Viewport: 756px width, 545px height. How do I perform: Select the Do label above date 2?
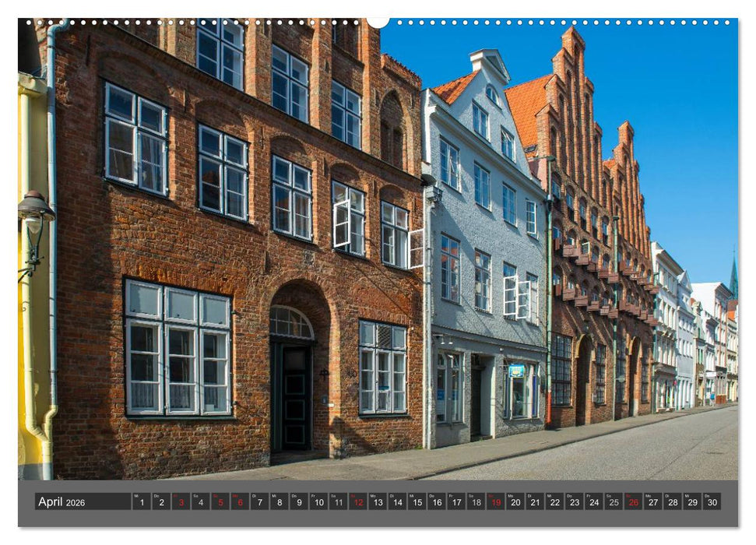156,498
